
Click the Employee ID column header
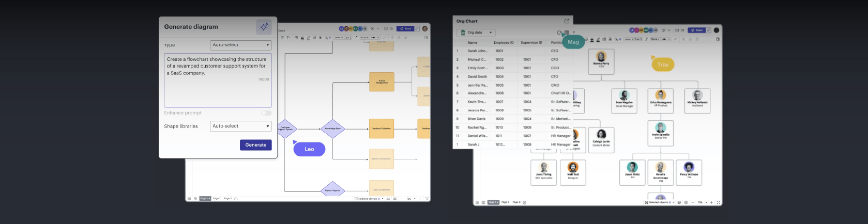click(x=503, y=42)
